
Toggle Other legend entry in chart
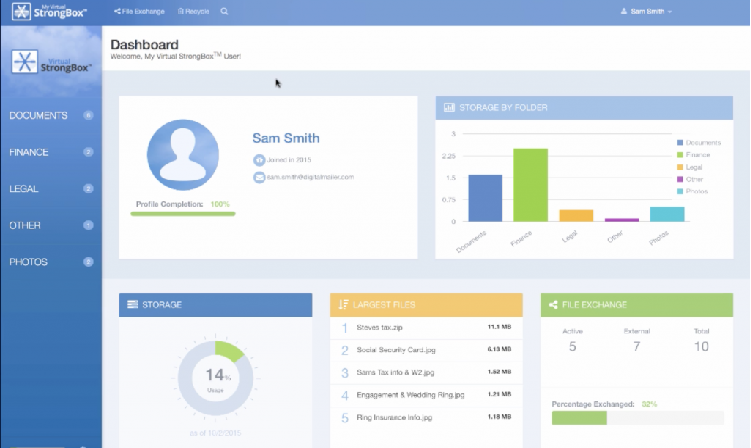pyautogui.click(x=690, y=179)
